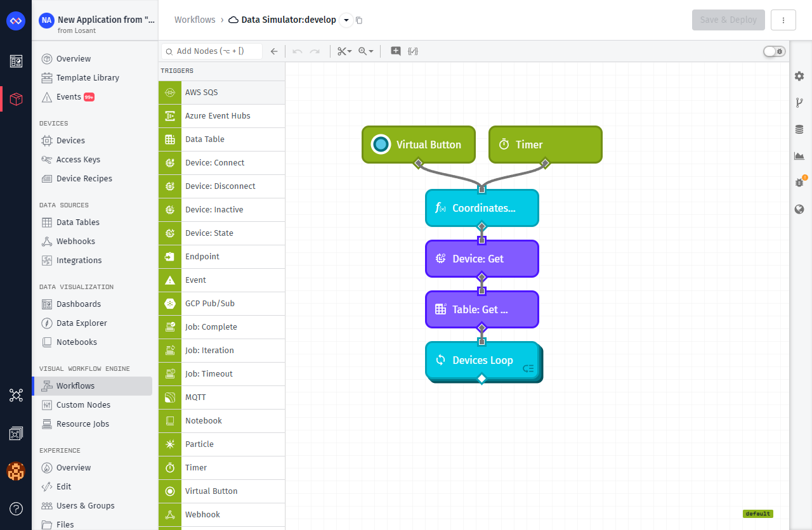Image resolution: width=812 pixels, height=530 pixels.
Task: Add the Webhook trigger node from palette
Action: [222, 515]
